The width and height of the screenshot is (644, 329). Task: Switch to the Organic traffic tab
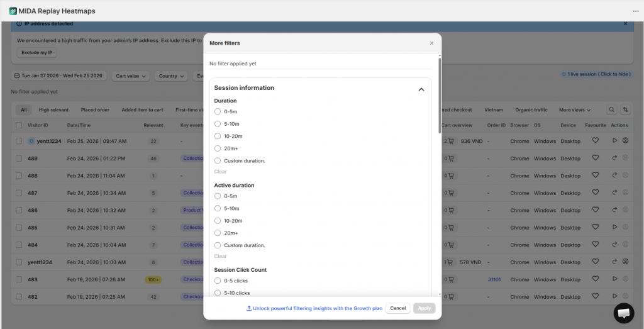pyautogui.click(x=531, y=110)
